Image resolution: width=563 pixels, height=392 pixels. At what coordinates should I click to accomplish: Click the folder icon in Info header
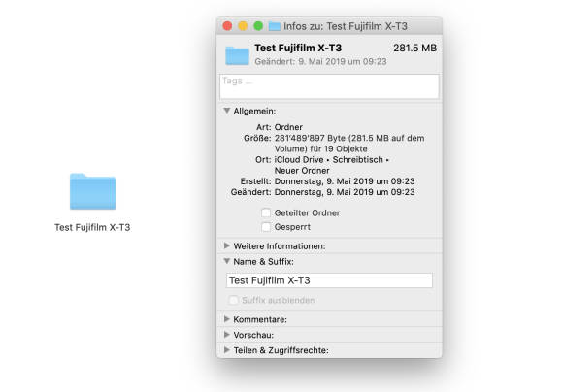point(237,55)
